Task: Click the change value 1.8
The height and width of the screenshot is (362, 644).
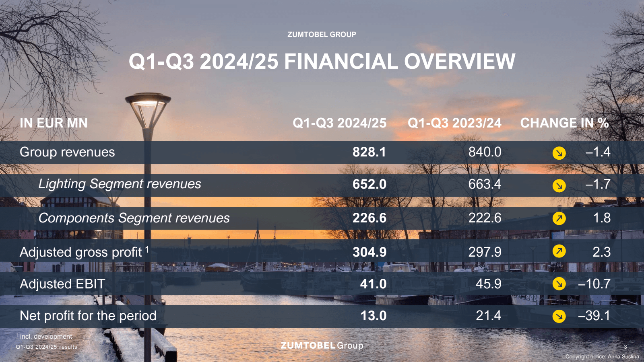Action: tap(602, 218)
